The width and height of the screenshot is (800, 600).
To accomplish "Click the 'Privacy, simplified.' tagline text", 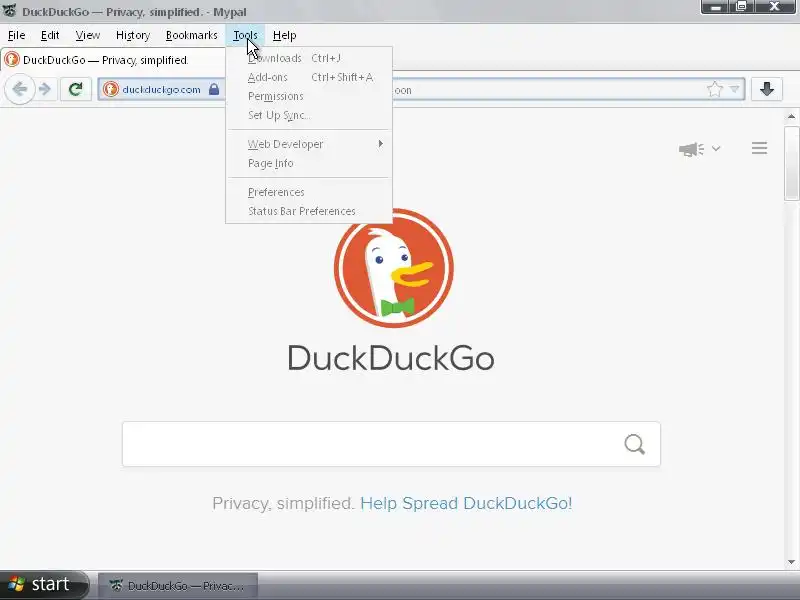I will [x=283, y=503].
